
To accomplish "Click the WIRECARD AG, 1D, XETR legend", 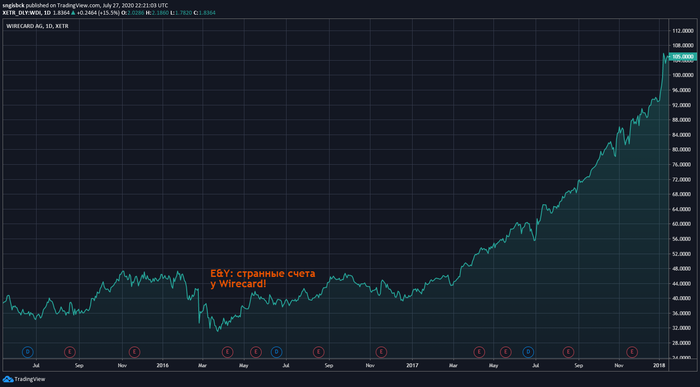I will [x=38, y=26].
